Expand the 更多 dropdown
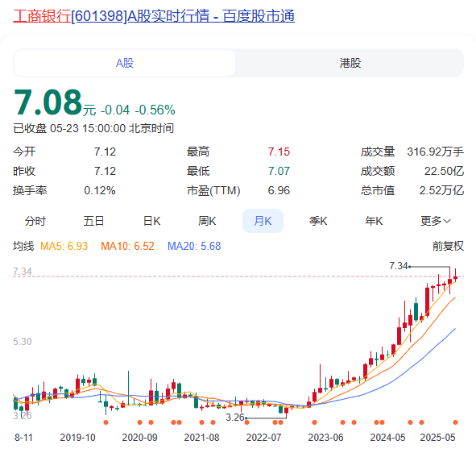Screen dimensions: 476x453 (435, 221)
